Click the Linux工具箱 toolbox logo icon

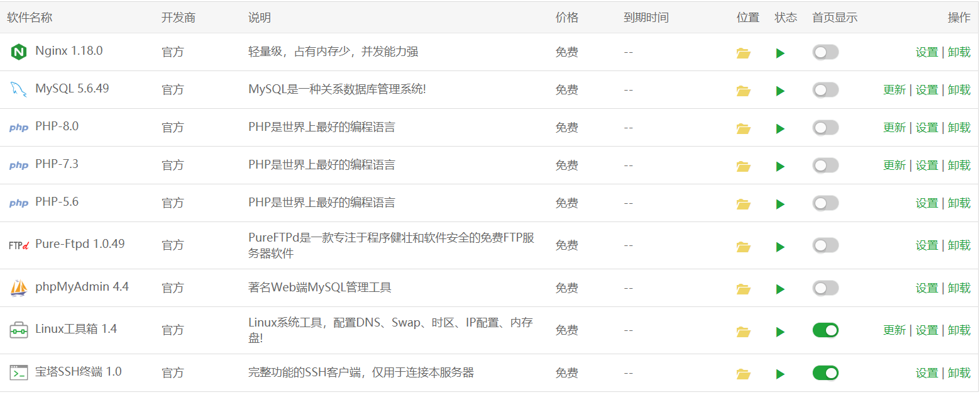pos(19,330)
